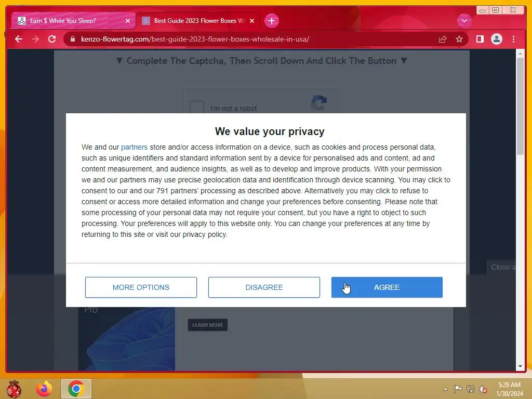
Task: Open the new tab plus button
Action: pos(271,21)
